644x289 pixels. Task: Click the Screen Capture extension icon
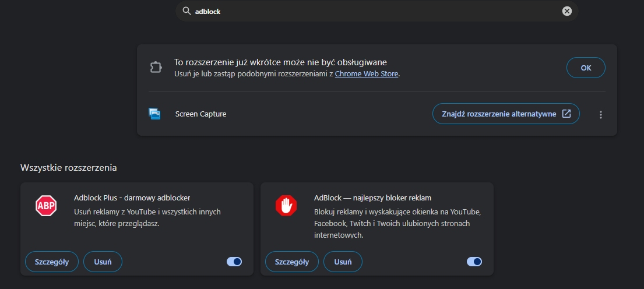154,114
